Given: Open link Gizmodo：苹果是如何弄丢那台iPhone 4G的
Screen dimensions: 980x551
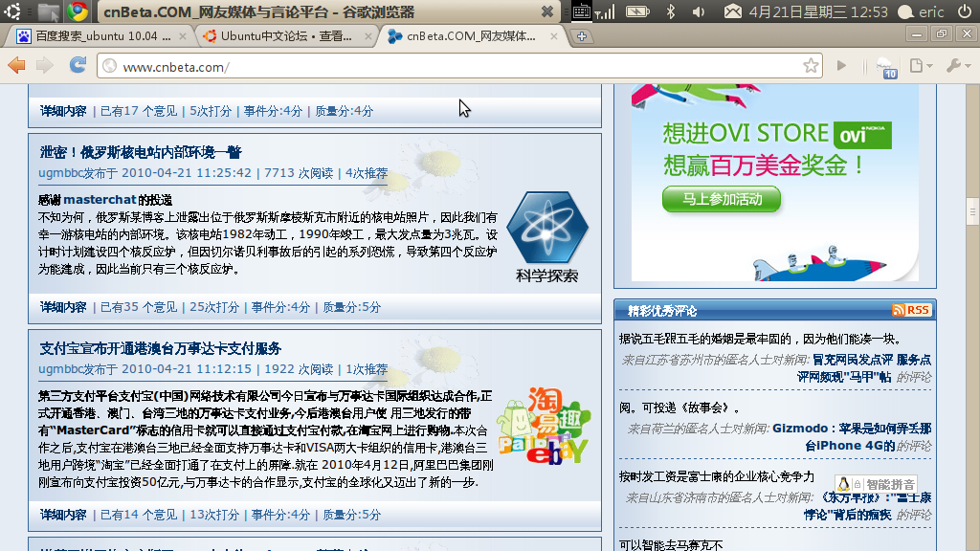Looking at the screenshot, I should (x=851, y=437).
